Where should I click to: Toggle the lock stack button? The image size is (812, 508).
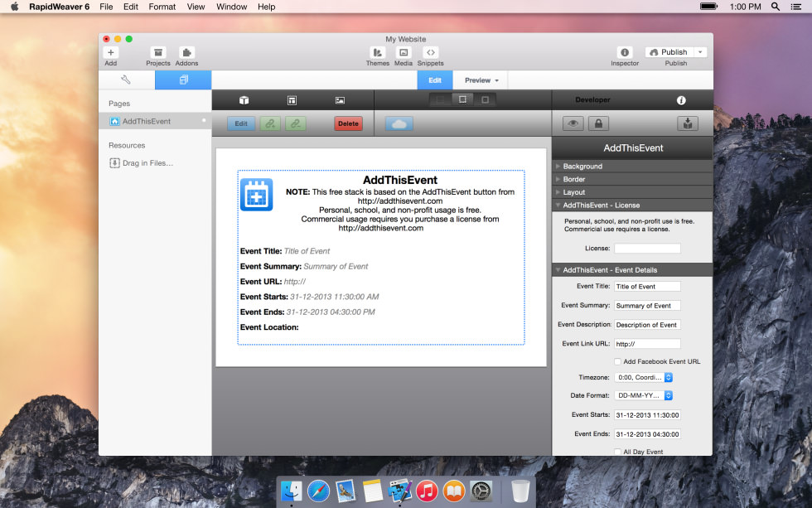(598, 123)
